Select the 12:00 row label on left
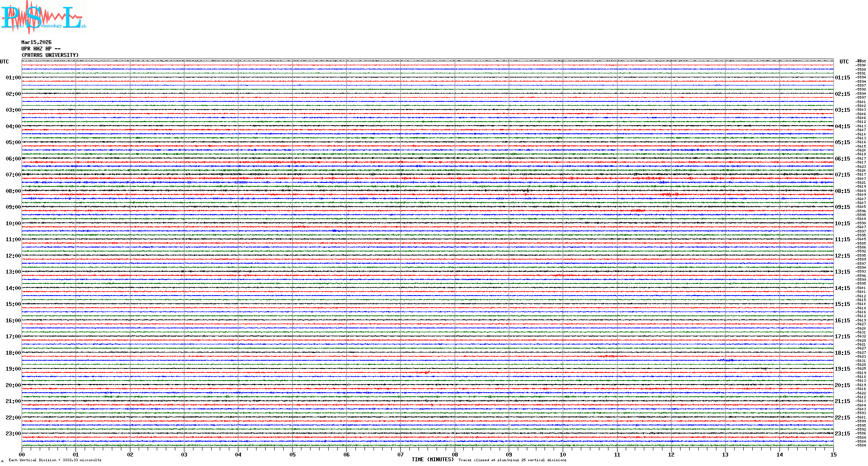Screen dimensions: 868x466 click(13, 256)
